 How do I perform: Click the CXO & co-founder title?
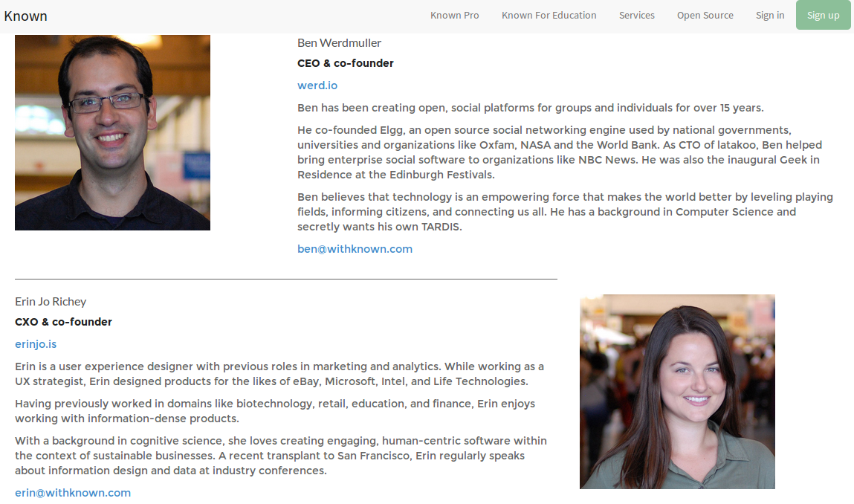click(63, 322)
